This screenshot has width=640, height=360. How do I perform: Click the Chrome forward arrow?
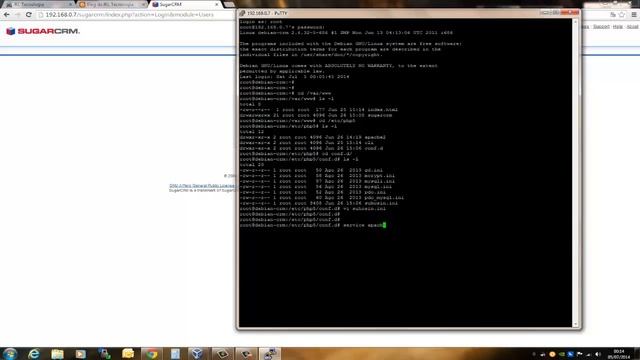[18, 15]
